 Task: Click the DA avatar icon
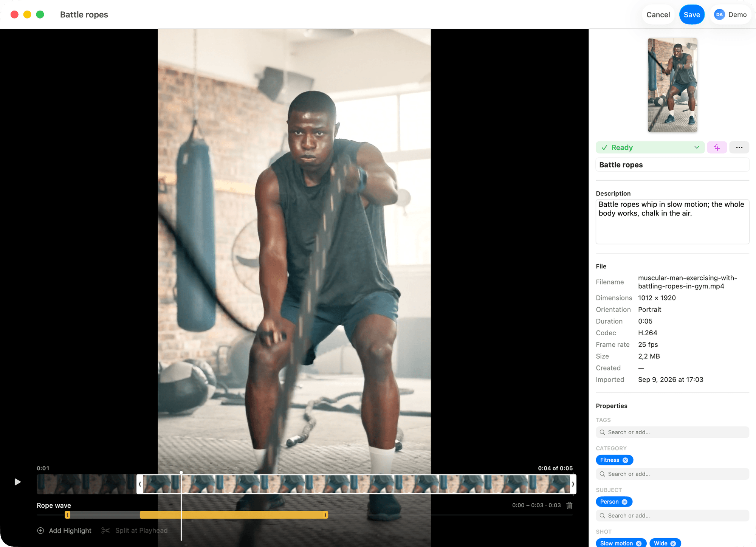(719, 15)
